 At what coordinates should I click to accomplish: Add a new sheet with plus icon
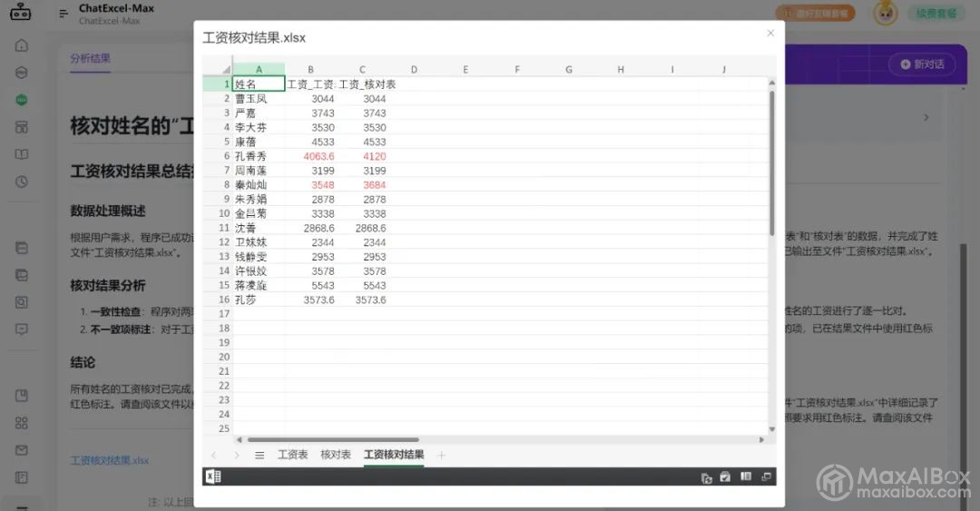441,456
